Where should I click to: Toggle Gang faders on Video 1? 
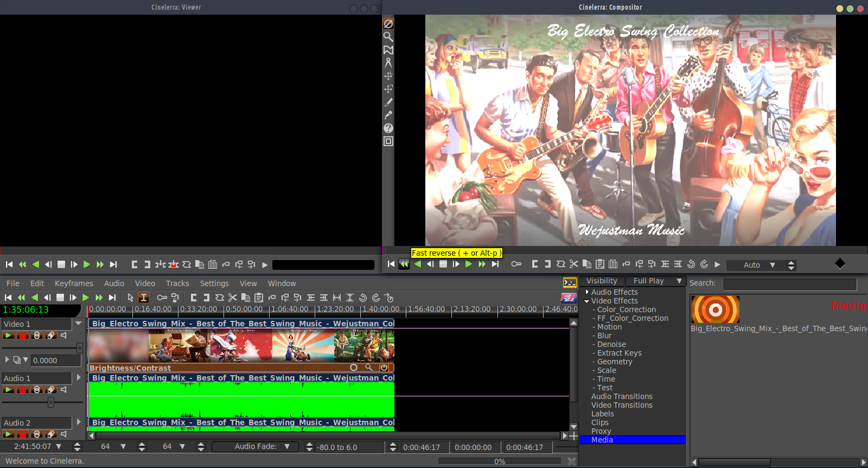coord(37,336)
